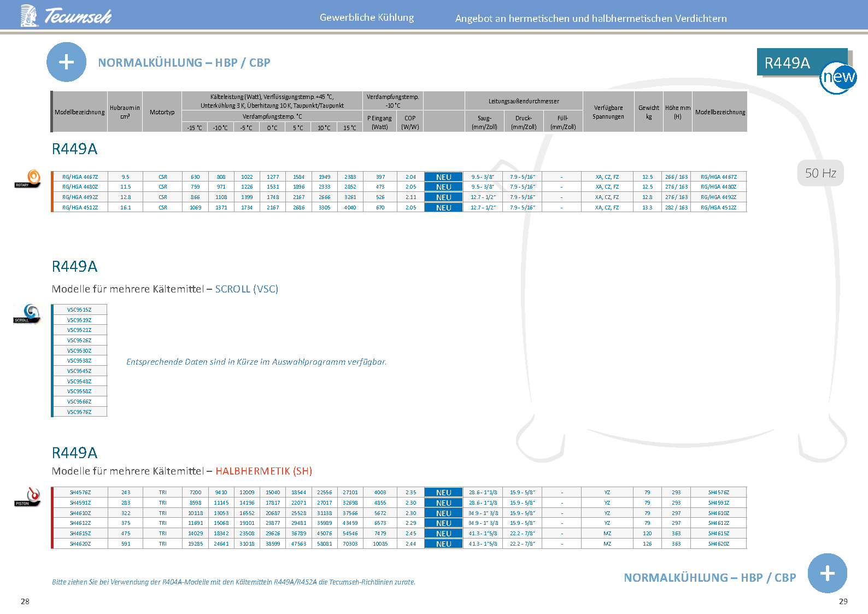Click the SH4576Z model name cell
Screen dimensions: 868x614
pyautogui.click(x=80, y=493)
